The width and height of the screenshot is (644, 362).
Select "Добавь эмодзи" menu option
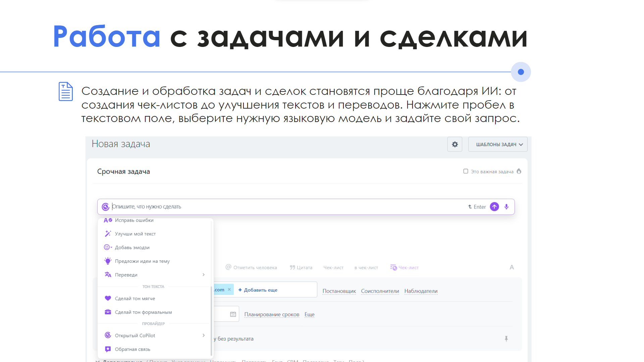[132, 248]
